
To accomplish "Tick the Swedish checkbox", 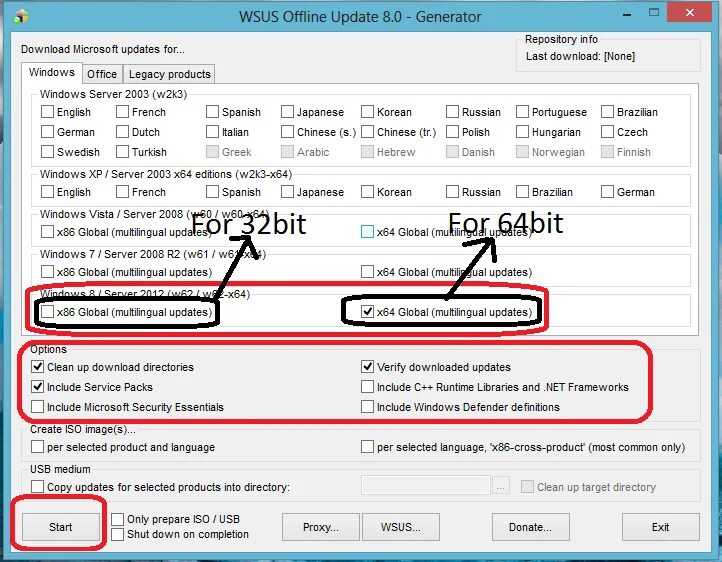I will (47, 151).
